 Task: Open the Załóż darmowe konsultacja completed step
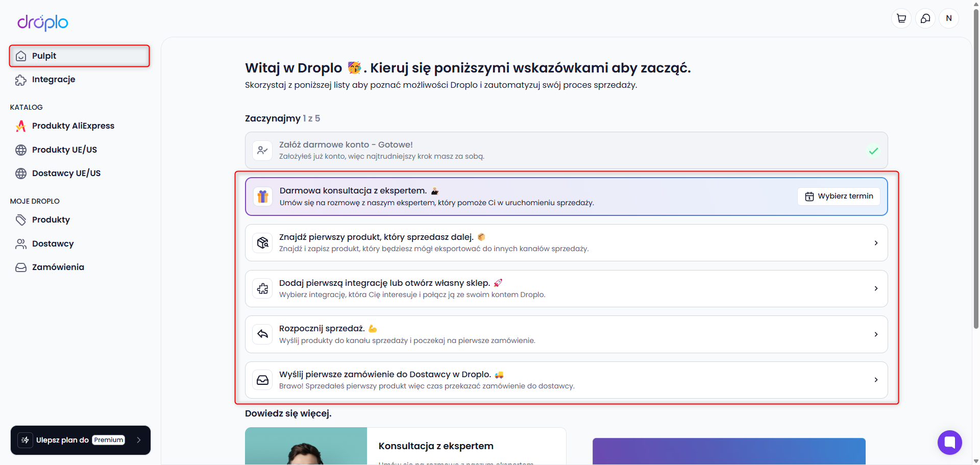pos(567,151)
